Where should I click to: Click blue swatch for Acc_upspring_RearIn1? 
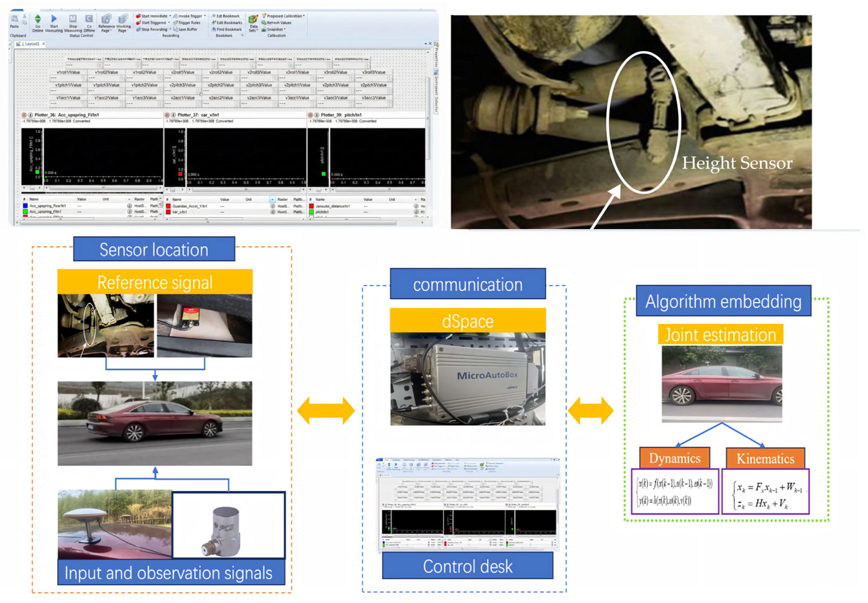tap(25, 206)
